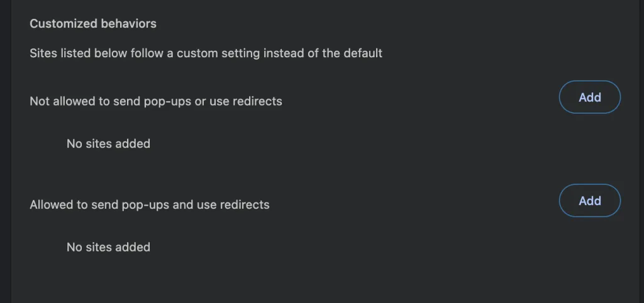Select the 'Allowed to send pop-ups' section label
644x303 pixels.
(149, 205)
